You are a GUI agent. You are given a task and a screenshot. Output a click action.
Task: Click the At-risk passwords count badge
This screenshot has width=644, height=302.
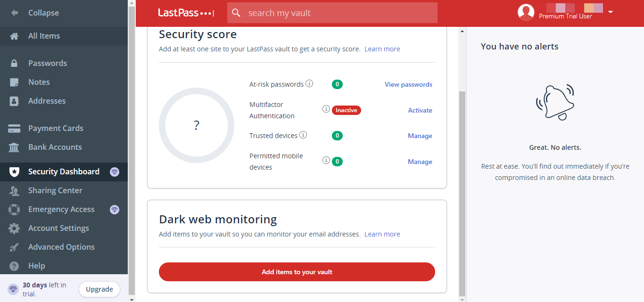click(x=337, y=84)
